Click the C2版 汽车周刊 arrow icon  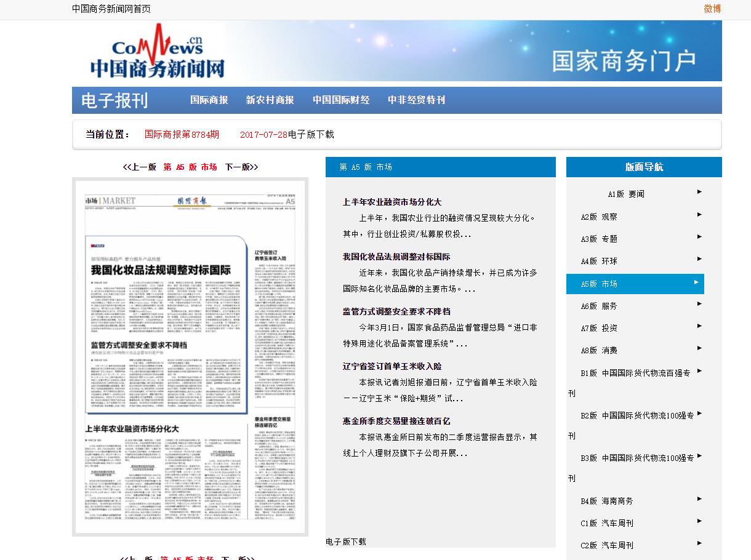[699, 545]
